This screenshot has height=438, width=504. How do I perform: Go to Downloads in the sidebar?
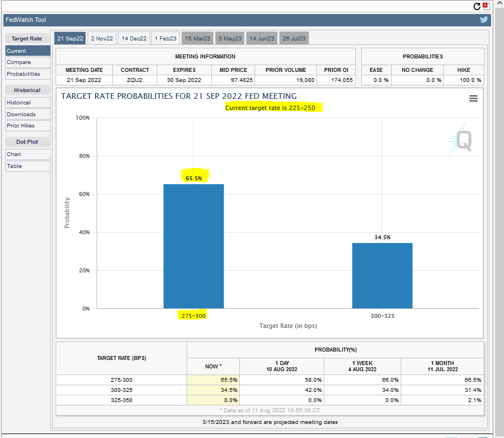28,115
